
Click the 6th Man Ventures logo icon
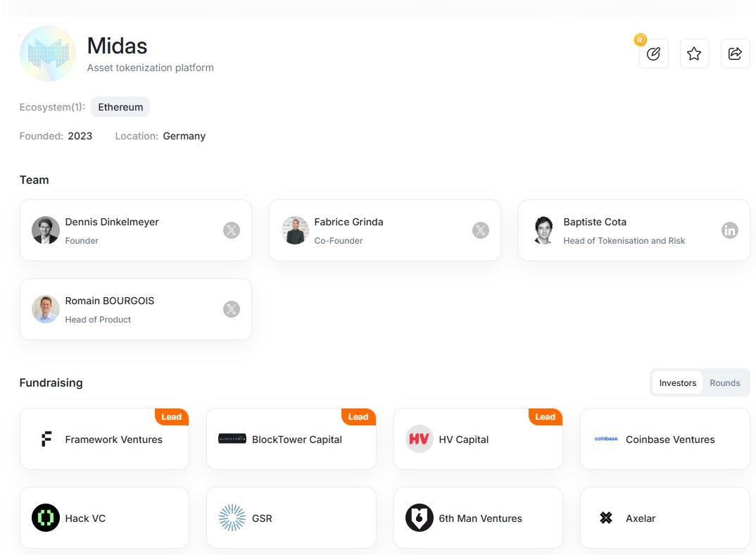pyautogui.click(x=420, y=518)
